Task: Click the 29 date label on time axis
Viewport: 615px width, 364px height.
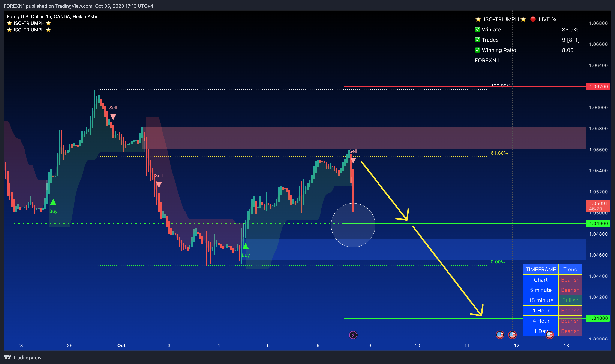Action: coord(70,345)
